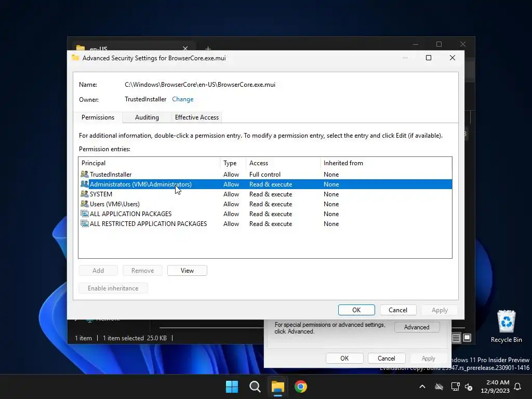Maximize the Advanced Security Settings dialog

[429, 58]
